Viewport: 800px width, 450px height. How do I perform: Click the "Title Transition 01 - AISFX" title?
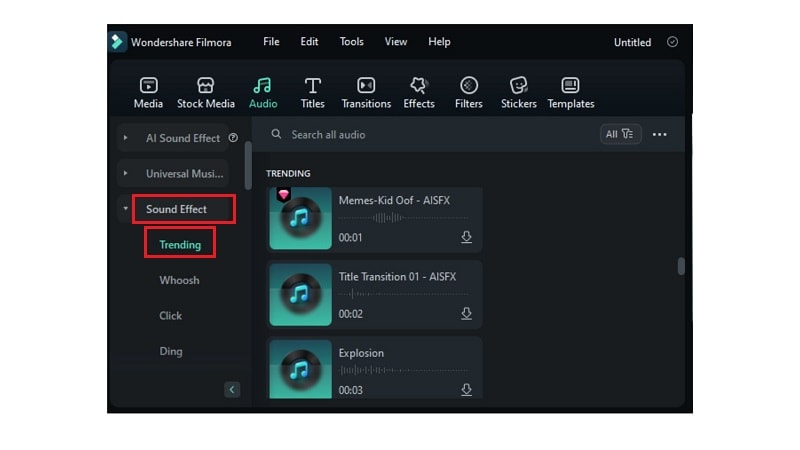click(x=397, y=277)
